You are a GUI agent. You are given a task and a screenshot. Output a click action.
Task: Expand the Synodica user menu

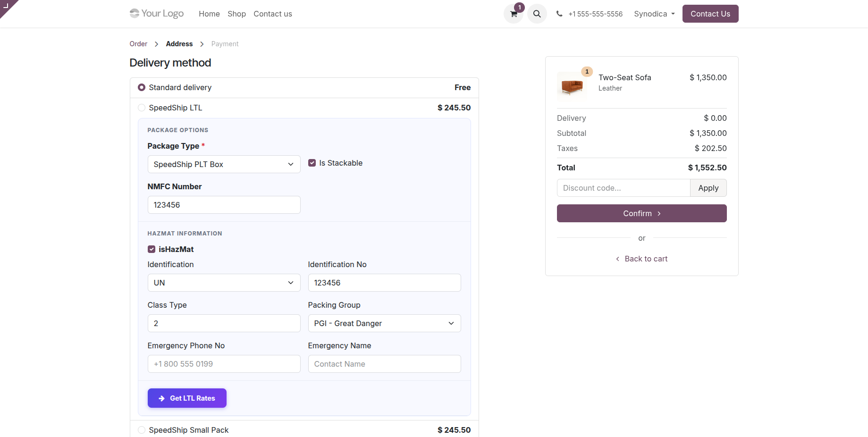[654, 14]
